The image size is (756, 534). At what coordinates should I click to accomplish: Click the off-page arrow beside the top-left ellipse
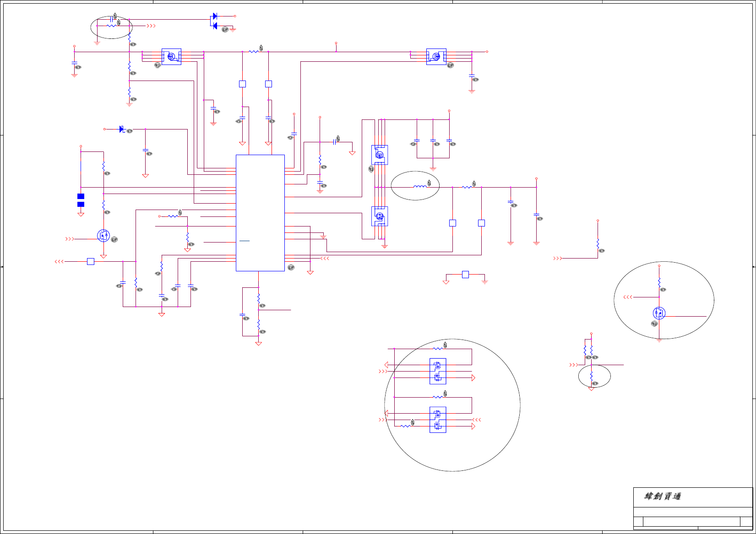click(151, 26)
